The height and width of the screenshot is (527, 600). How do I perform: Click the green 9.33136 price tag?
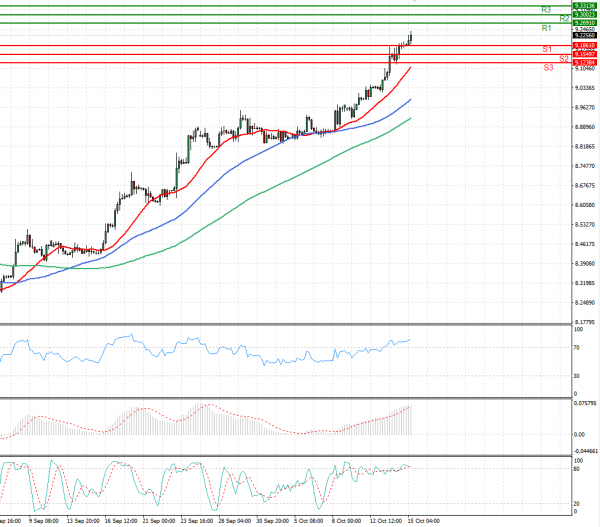586,5
